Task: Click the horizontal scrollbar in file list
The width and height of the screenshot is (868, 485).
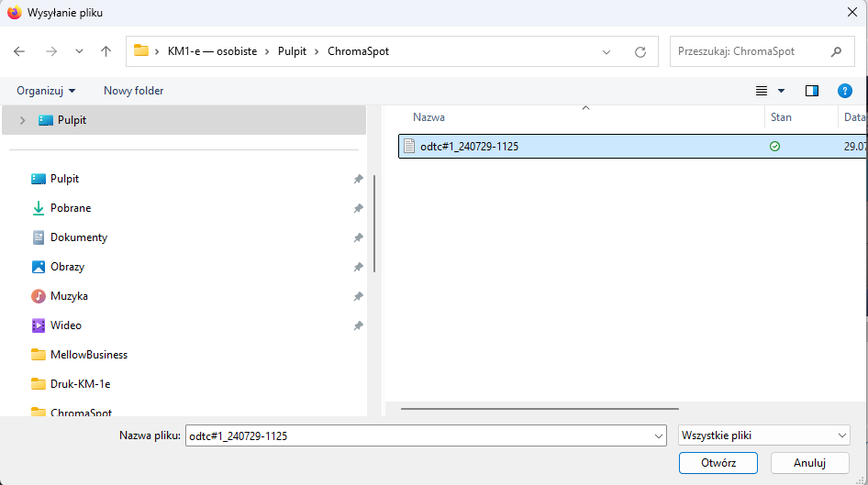Action: point(540,409)
